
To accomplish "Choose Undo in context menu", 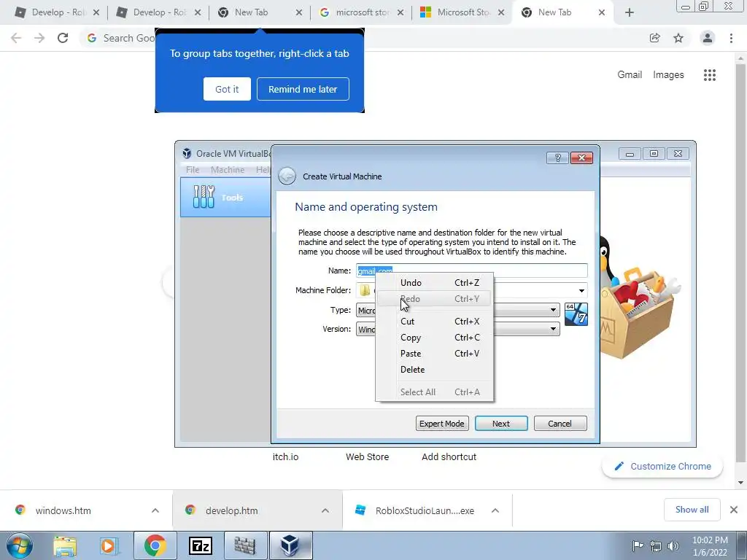I will 435,283.
